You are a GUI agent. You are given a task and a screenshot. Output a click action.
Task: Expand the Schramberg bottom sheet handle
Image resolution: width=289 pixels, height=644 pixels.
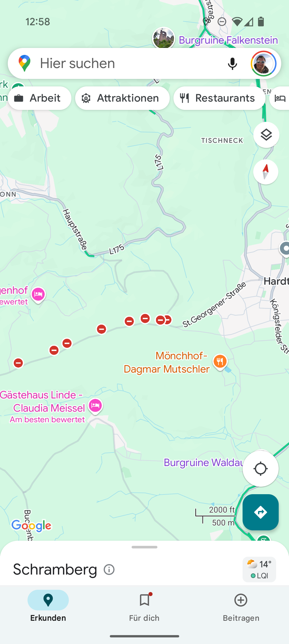coord(144,547)
